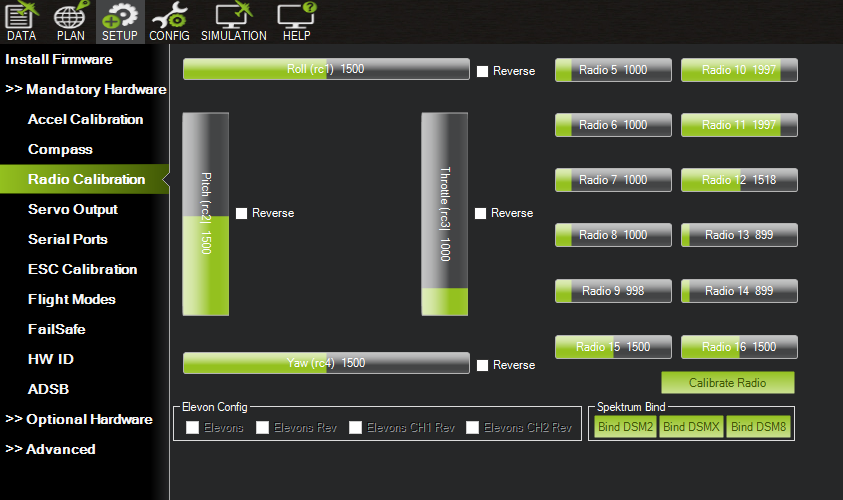Click the Radio 15 1500 bar
The height and width of the screenshot is (500, 843).
pos(613,347)
